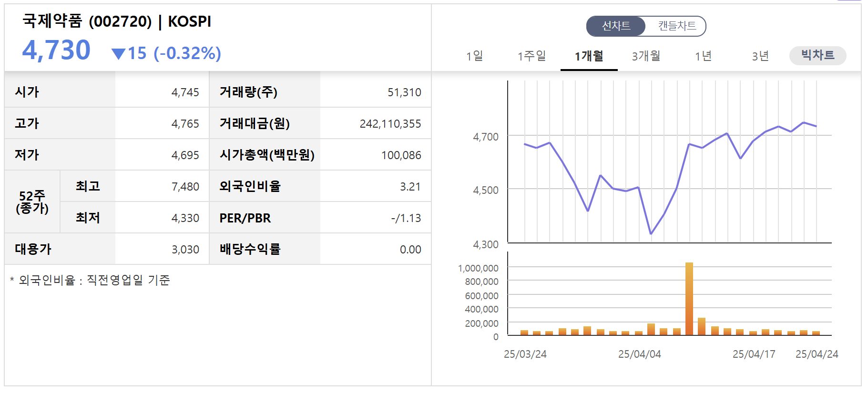Click the 25/03/24 date axis label
This screenshot has height=393, width=868.
click(x=525, y=354)
